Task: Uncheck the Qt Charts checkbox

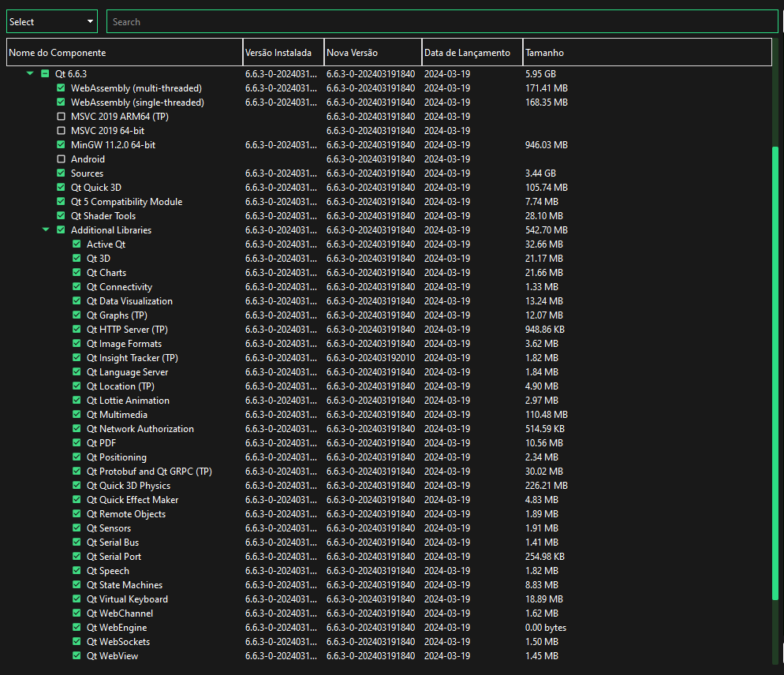Action: [77, 273]
